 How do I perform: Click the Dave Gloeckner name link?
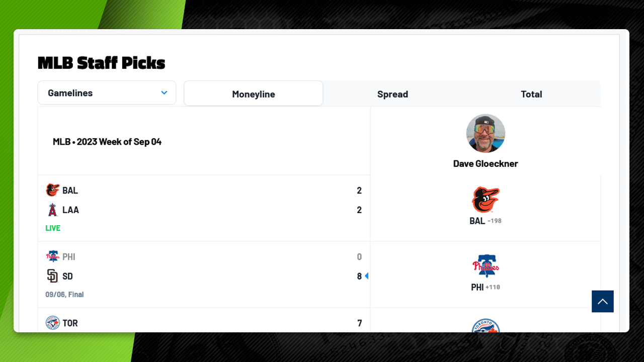click(486, 163)
